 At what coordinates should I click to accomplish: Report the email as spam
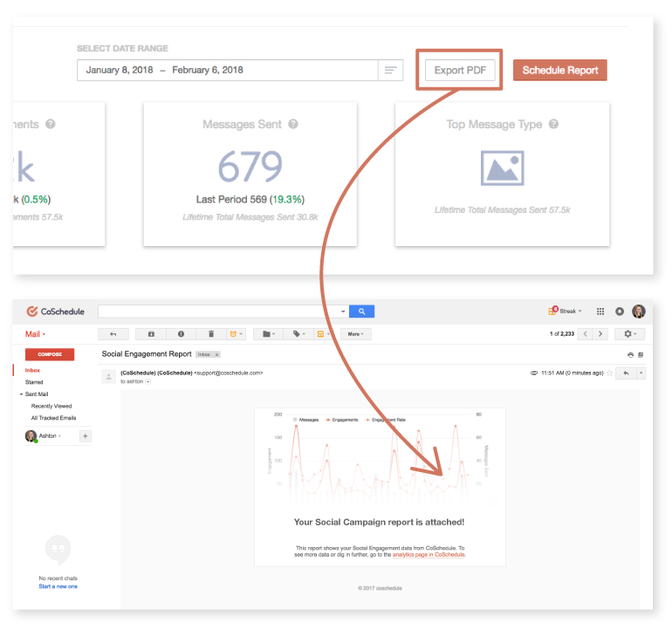pyautogui.click(x=181, y=334)
